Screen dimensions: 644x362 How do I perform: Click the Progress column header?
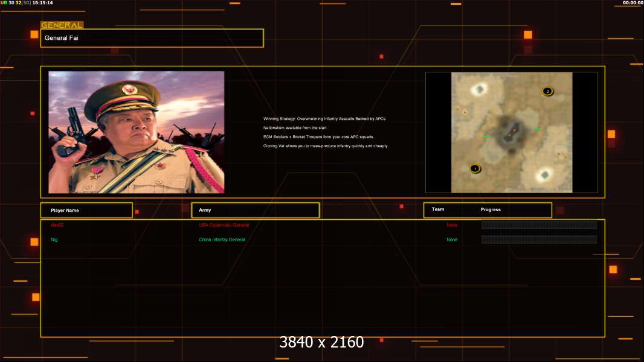point(491,209)
